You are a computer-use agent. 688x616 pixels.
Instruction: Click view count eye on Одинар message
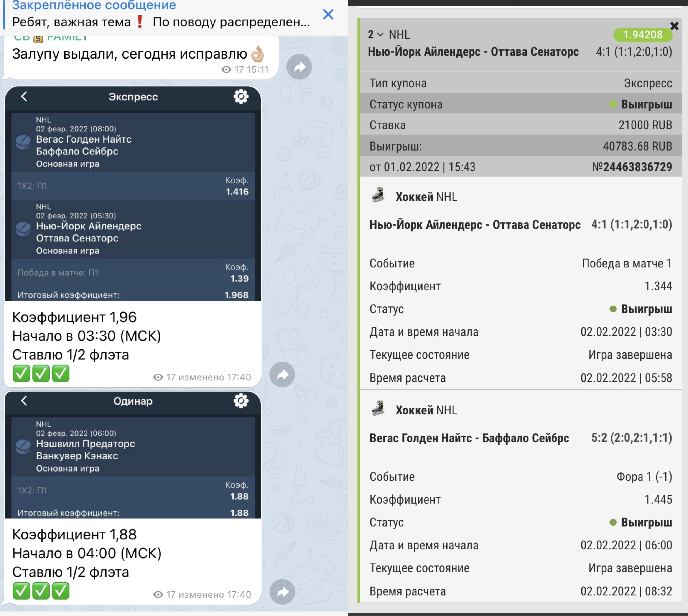158,595
